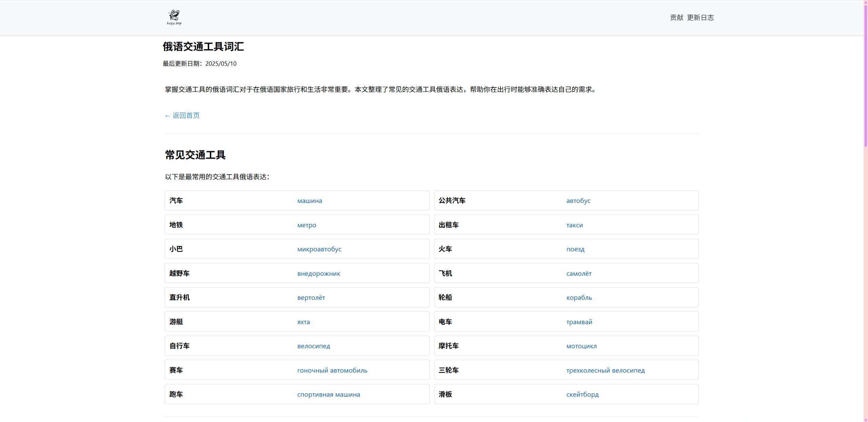Viewport: 868px width, 422px height.
Task: Click the гоночный автомобиль phrase
Action: pyautogui.click(x=332, y=371)
